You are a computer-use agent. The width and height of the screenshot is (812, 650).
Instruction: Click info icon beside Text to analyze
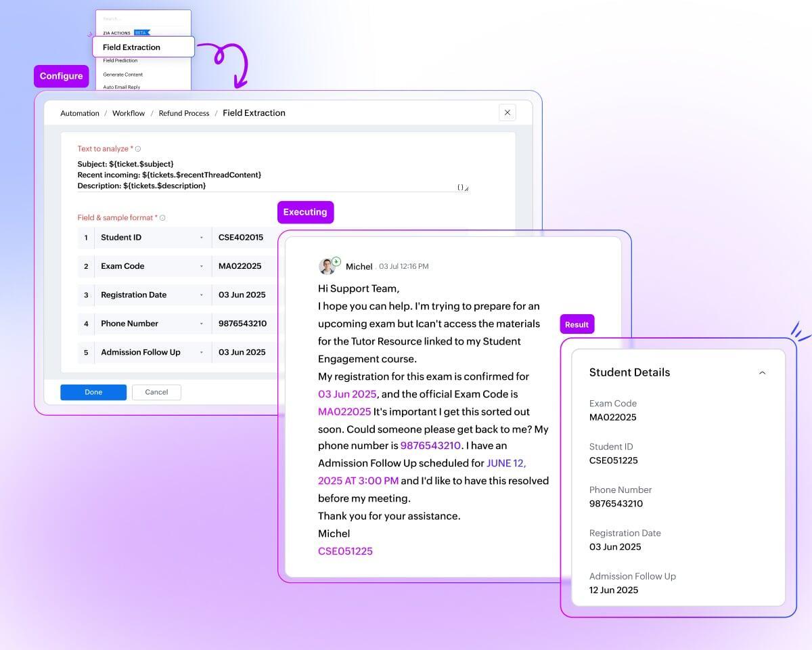pyautogui.click(x=138, y=149)
